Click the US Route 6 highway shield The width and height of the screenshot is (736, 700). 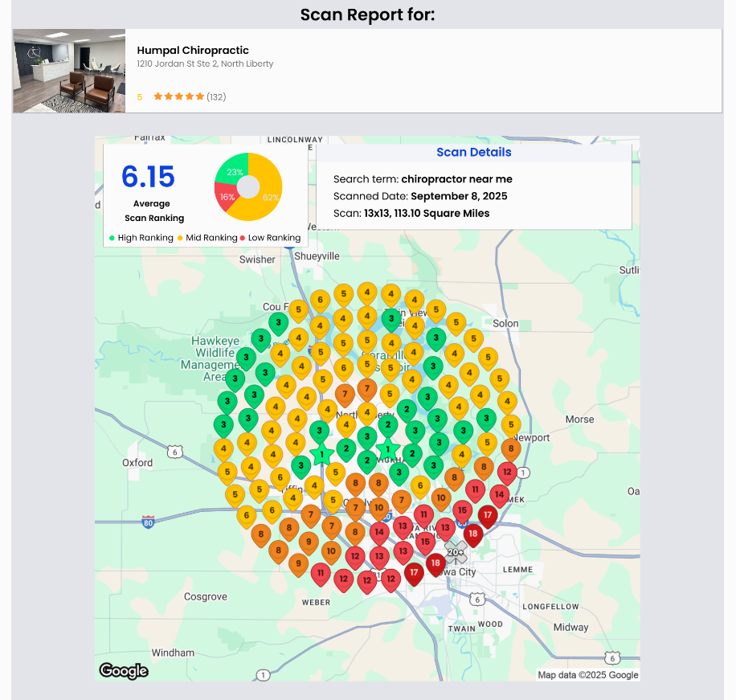click(476, 598)
